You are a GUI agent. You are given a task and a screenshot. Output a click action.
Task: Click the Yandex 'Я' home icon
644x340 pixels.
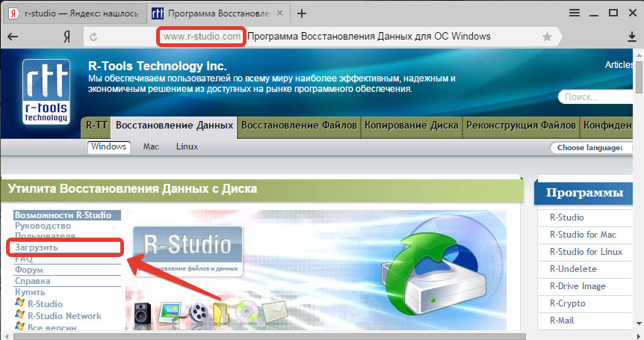tap(66, 36)
